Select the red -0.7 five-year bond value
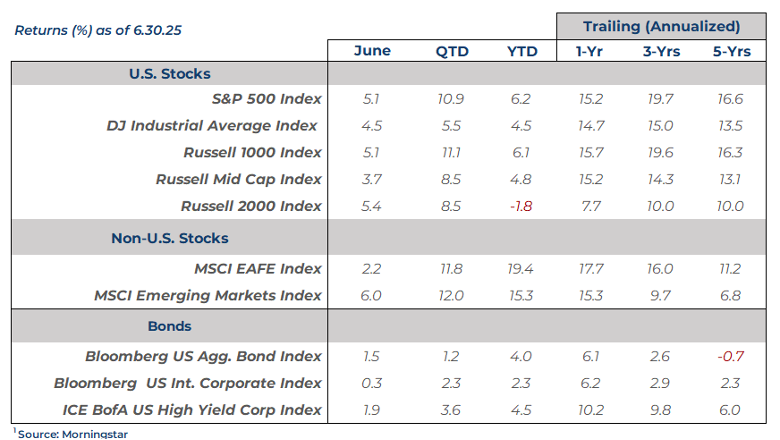The height and width of the screenshot is (440, 780). pyautogui.click(x=730, y=356)
